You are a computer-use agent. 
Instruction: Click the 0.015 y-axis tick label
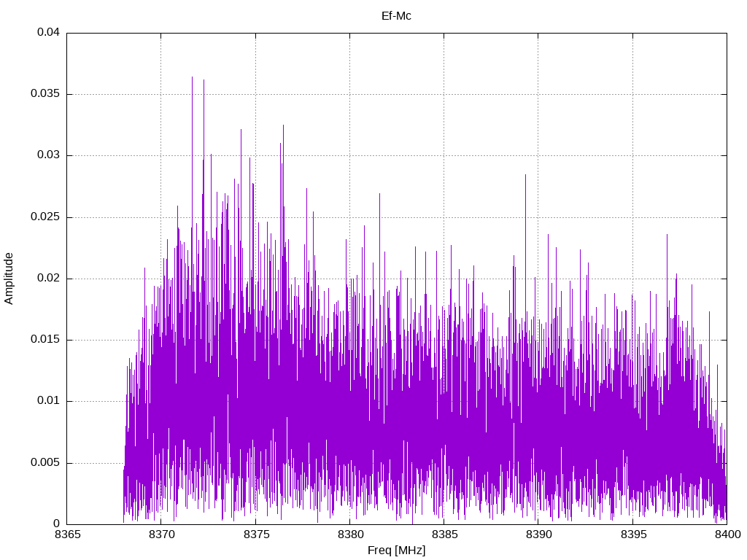[x=45, y=340]
